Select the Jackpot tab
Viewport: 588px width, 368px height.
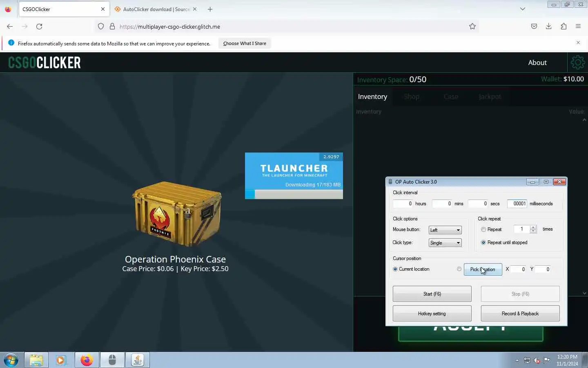[x=490, y=96]
